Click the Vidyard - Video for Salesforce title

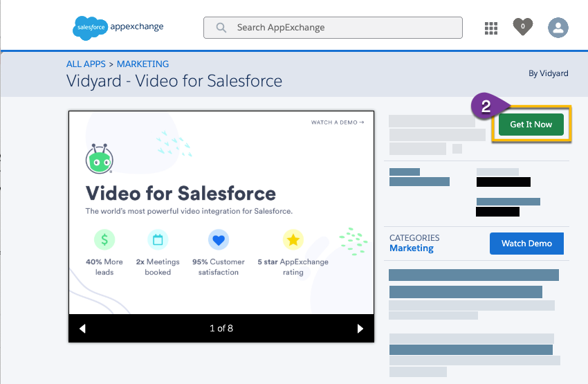(x=174, y=81)
